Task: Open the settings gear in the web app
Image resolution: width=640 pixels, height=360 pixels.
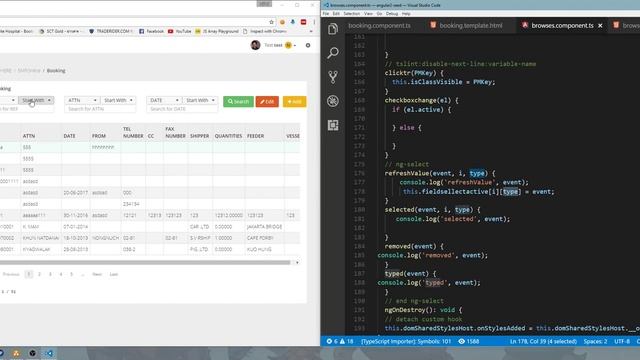Action: (x=308, y=45)
